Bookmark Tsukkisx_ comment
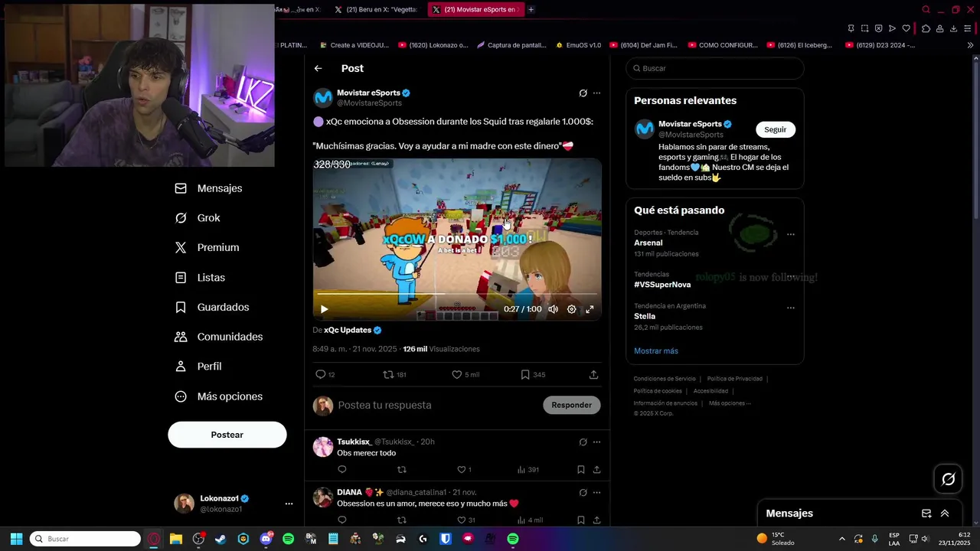The image size is (980, 551). [x=581, y=469]
